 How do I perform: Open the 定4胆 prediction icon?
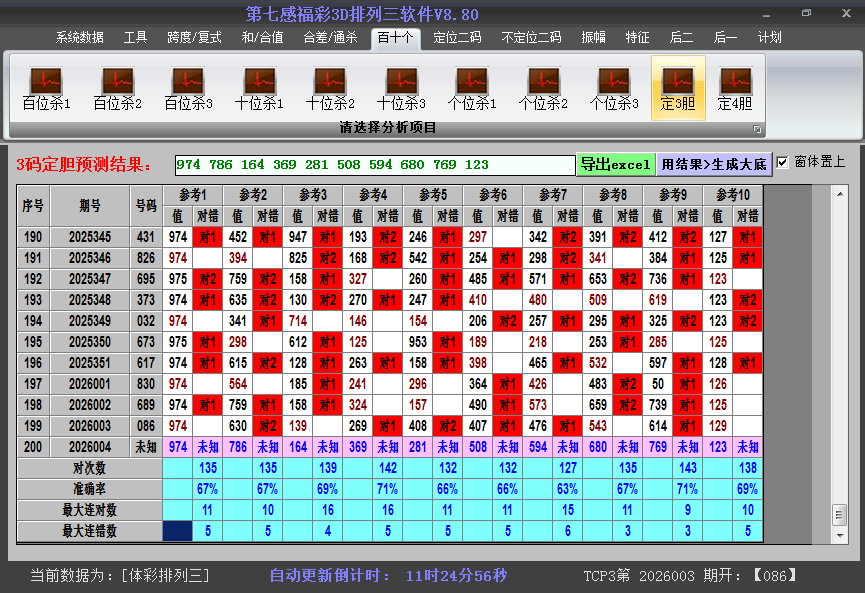[735, 88]
